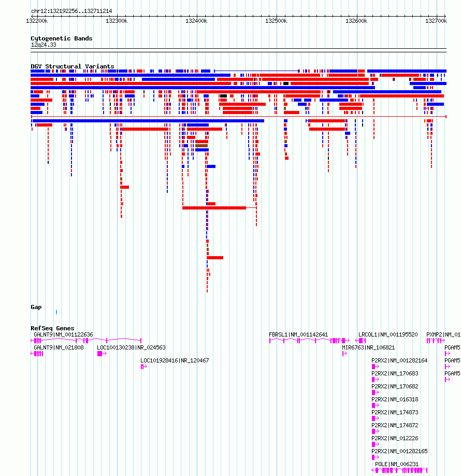Click the 132600k scale label
This screenshot has height=476, width=461.
(x=356, y=21)
